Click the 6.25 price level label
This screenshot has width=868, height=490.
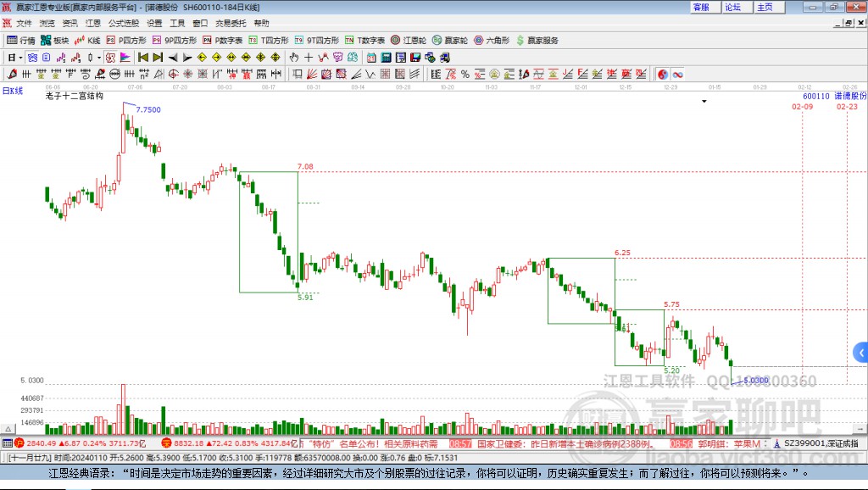click(x=622, y=253)
